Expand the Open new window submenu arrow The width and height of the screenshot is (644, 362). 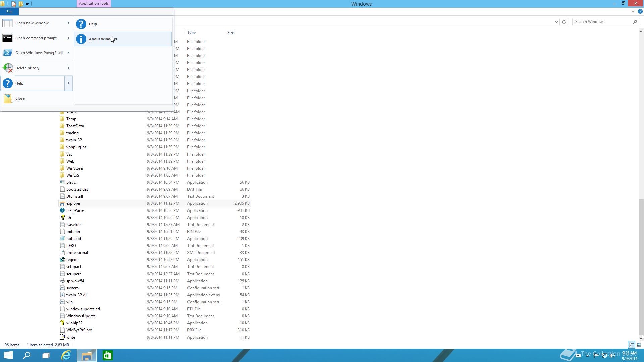pyautogui.click(x=68, y=23)
